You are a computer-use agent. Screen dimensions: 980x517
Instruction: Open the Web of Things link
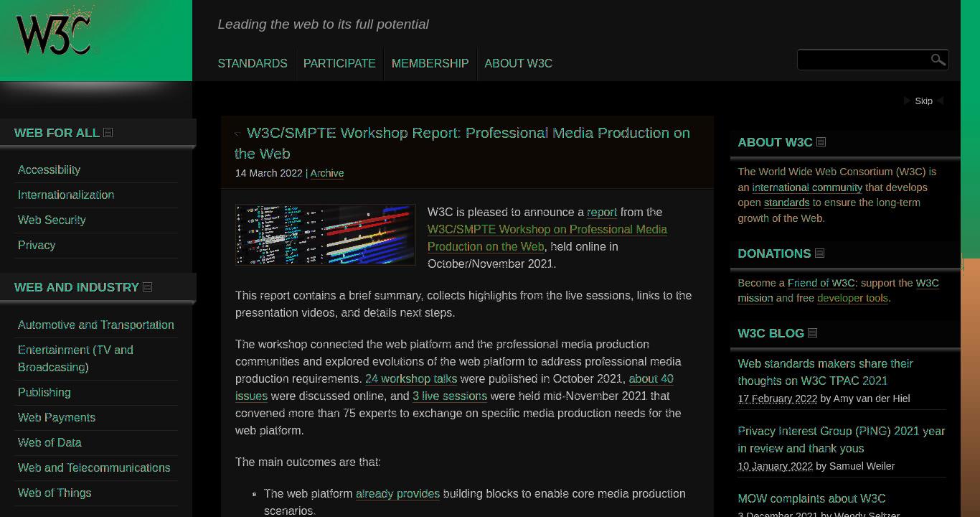55,493
